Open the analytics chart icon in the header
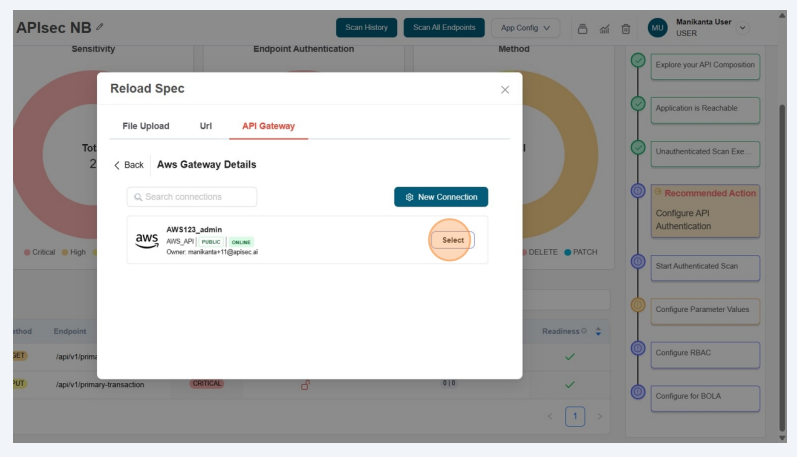 [x=604, y=28]
